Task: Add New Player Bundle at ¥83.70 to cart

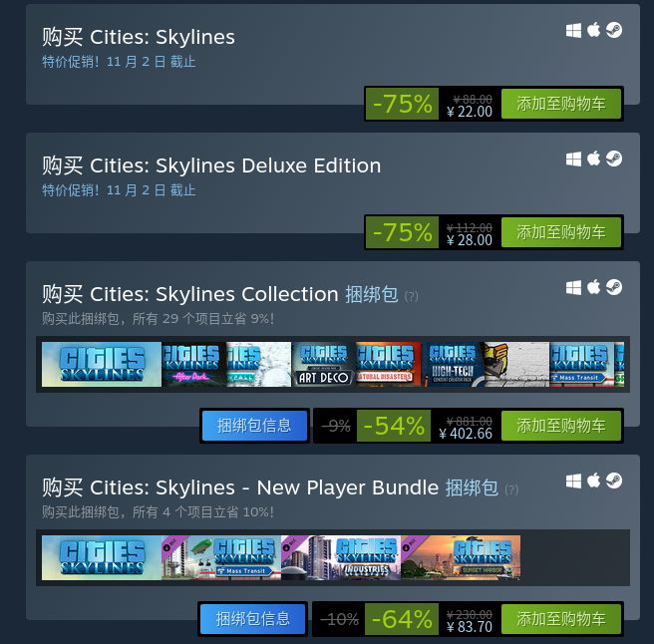Action: click(561, 619)
